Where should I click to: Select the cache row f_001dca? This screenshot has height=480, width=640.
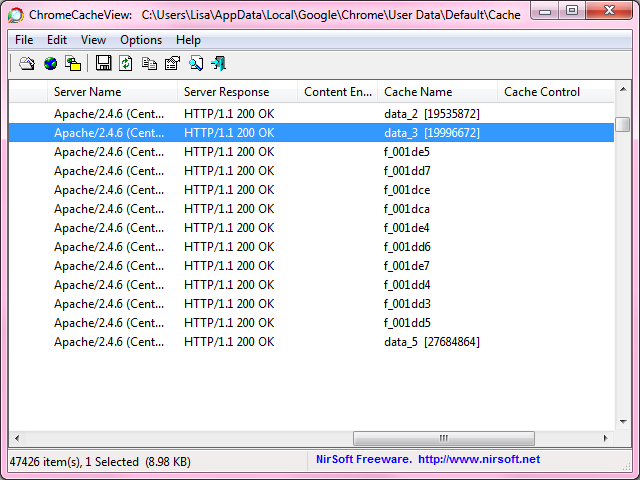[311, 209]
